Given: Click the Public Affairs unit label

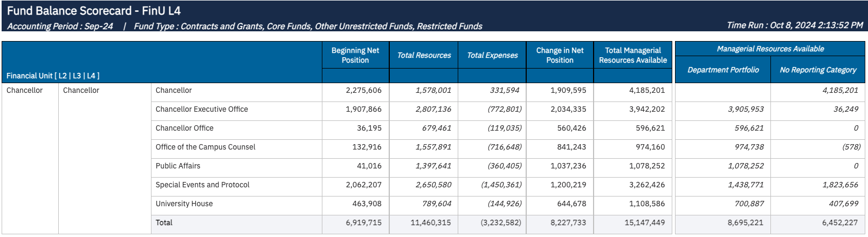Looking at the screenshot, I should coord(178,166).
